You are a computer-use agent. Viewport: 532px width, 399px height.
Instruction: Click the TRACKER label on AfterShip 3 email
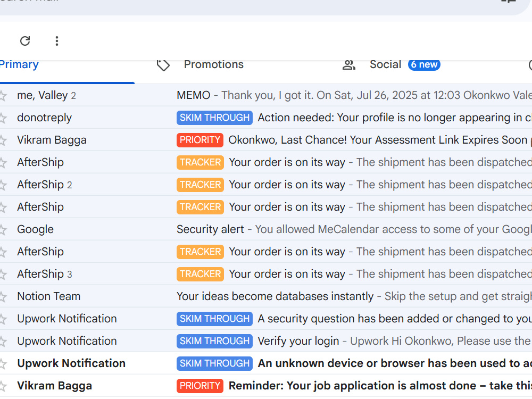(x=200, y=274)
